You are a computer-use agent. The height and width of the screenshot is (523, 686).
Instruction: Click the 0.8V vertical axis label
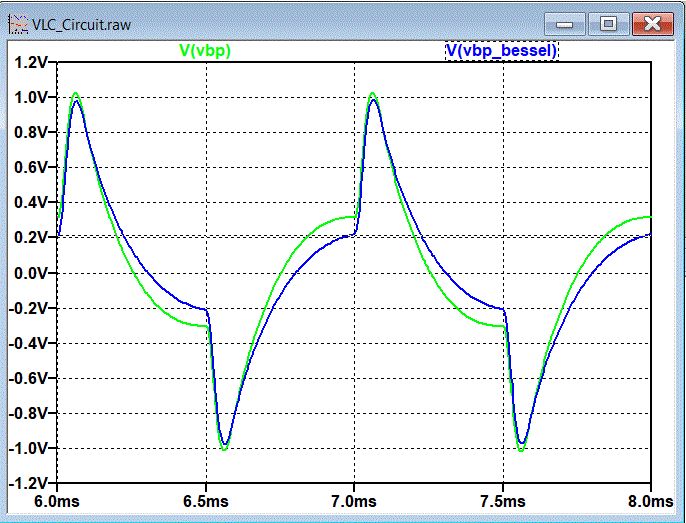click(x=30, y=133)
